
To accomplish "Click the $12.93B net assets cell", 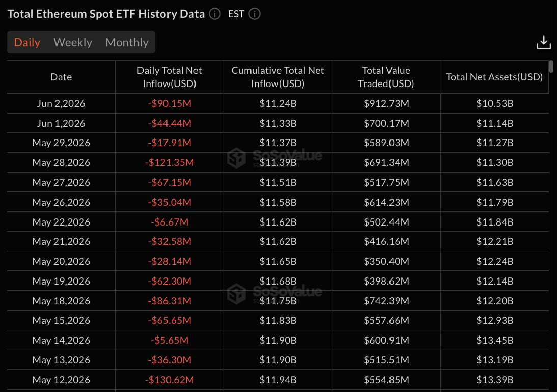I will [494, 320].
